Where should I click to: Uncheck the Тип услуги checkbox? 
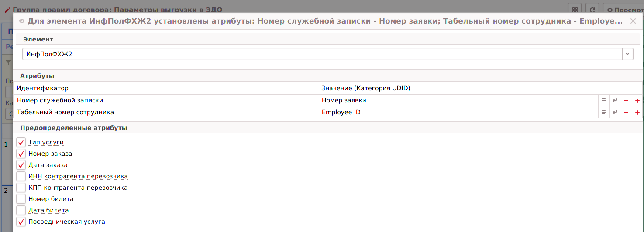(21, 142)
